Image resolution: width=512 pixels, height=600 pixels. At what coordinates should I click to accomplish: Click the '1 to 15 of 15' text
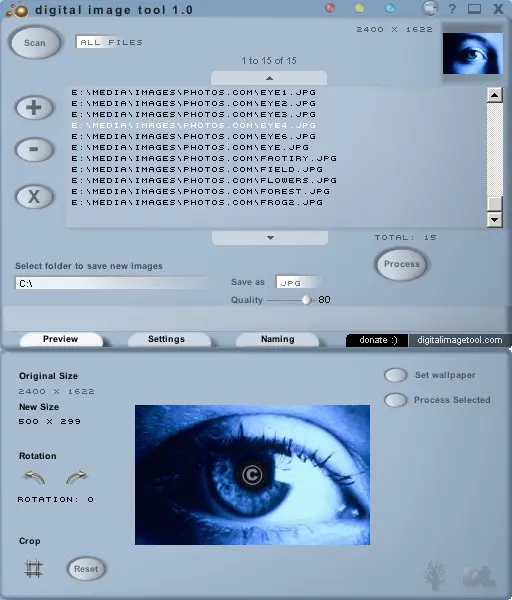tap(269, 60)
